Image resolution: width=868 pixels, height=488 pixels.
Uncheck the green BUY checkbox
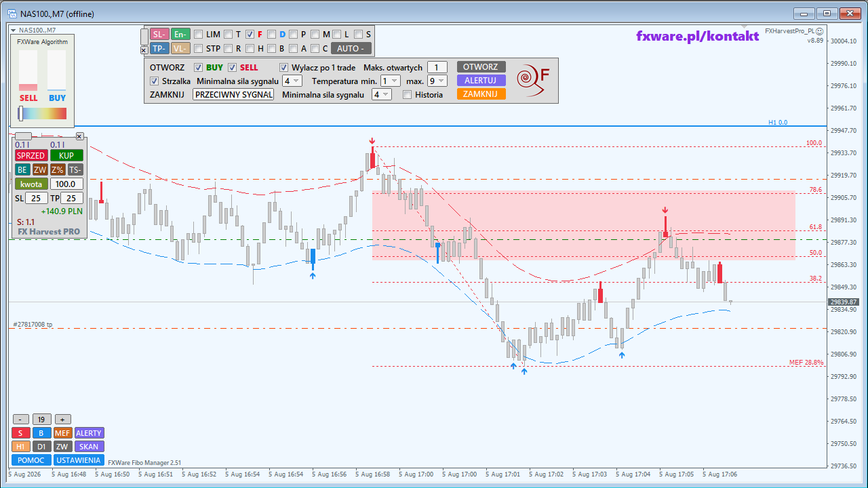click(198, 67)
